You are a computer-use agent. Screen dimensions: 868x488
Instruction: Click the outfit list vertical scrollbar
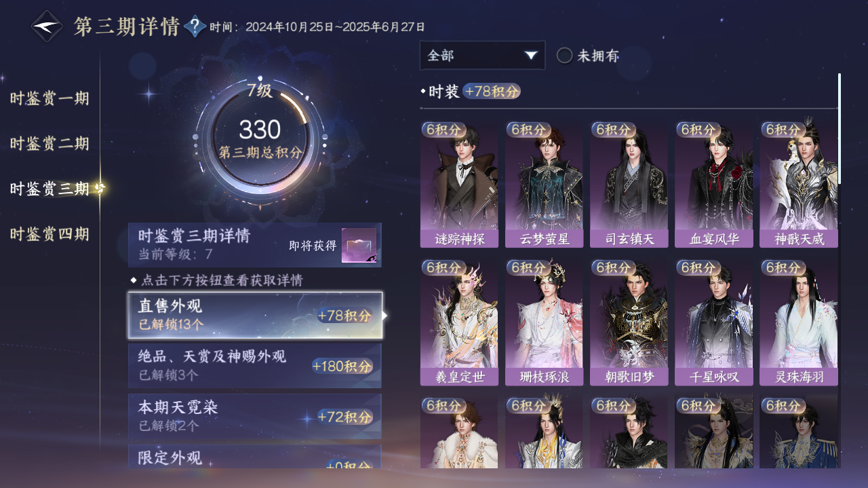(x=840, y=129)
